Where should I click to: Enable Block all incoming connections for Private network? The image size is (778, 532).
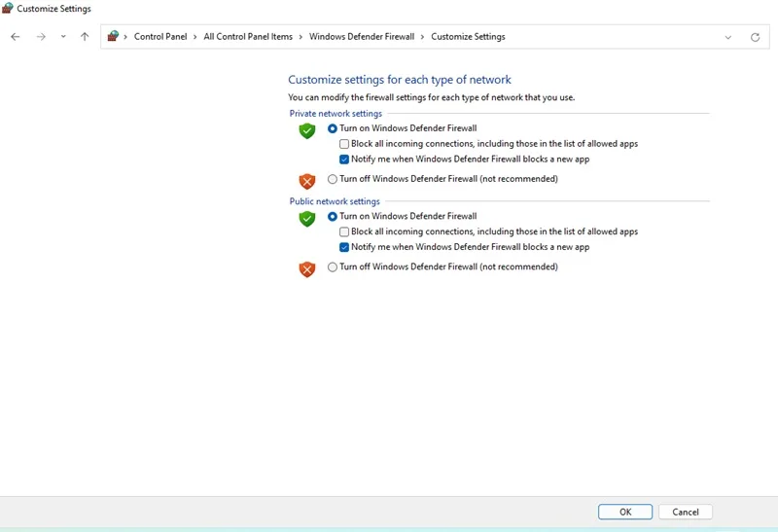[x=344, y=144]
